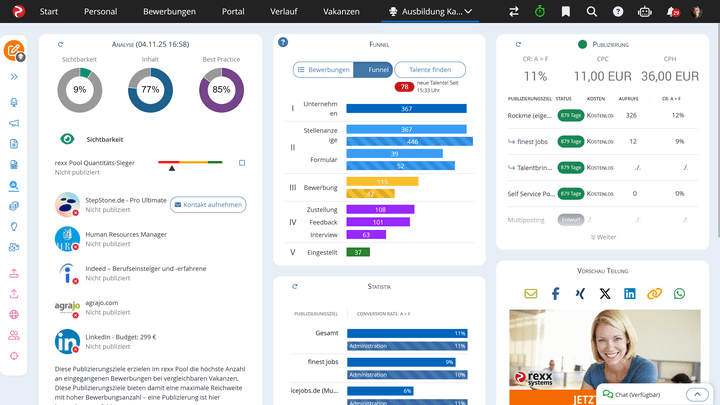
Task: Expand the publishing list via Weiter
Action: point(603,237)
